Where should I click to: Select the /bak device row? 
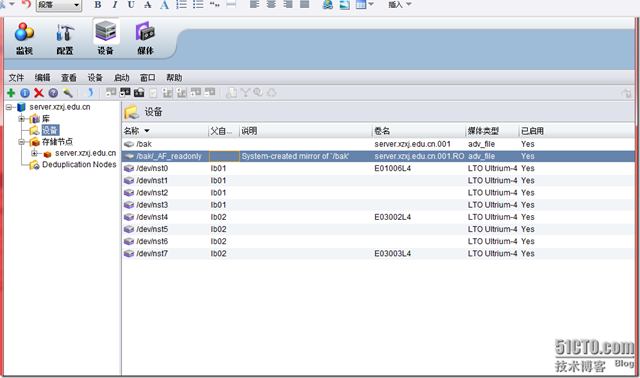(x=378, y=144)
